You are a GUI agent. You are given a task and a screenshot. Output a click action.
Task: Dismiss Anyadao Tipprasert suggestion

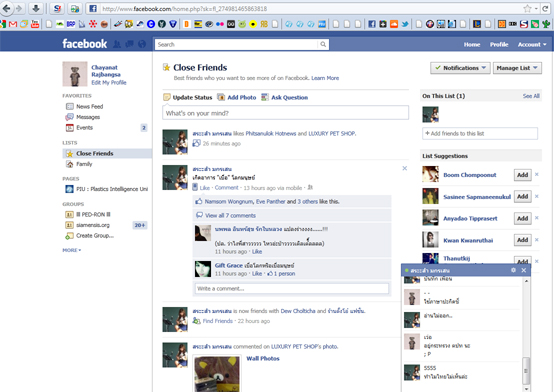coord(537,218)
